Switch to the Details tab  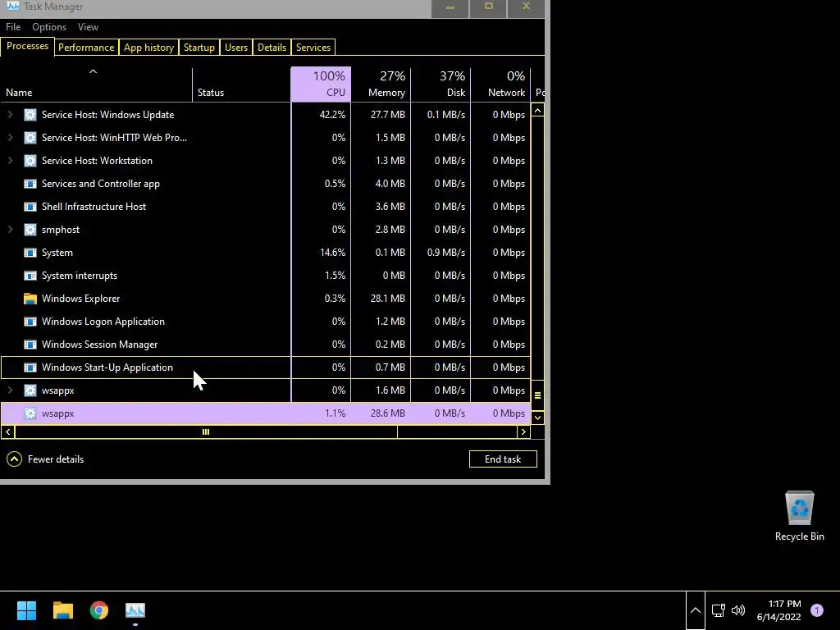(272, 47)
